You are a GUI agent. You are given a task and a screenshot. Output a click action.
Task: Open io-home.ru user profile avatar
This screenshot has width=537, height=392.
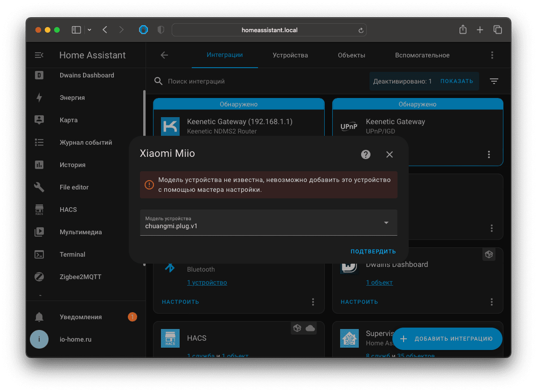[x=39, y=339]
